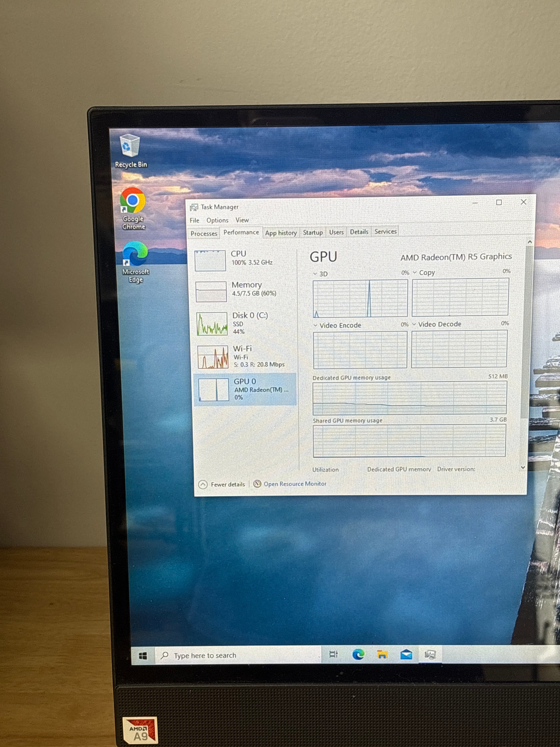Click the Dedicated GPU memory usage graph
The image size is (560, 747).
click(410, 398)
